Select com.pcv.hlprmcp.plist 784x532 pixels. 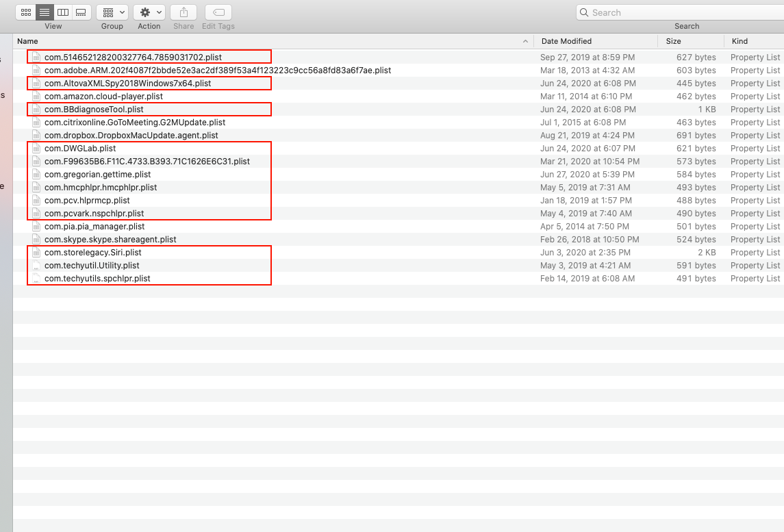(x=87, y=200)
